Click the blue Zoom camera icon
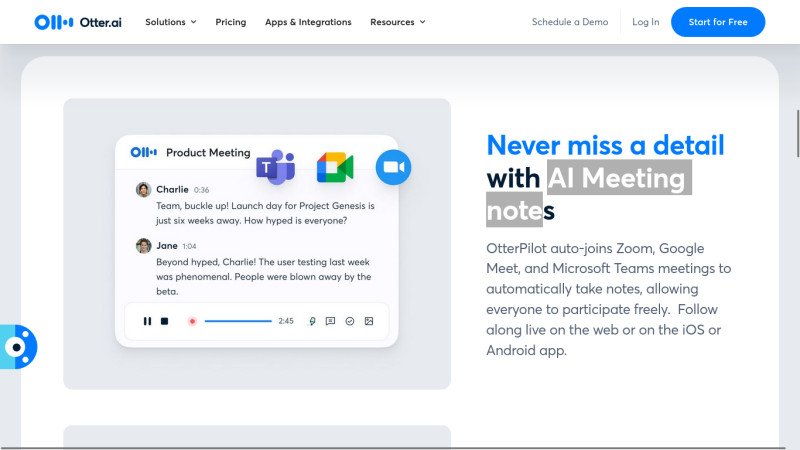 pyautogui.click(x=393, y=167)
